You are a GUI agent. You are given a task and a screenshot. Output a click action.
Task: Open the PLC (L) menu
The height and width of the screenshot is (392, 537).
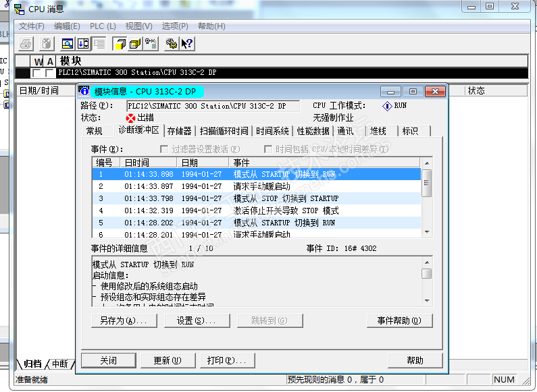(103, 26)
